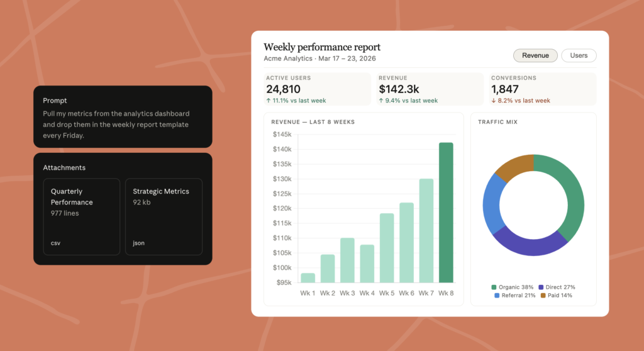The height and width of the screenshot is (351, 644).
Task: Click the Revenue $142.3k stat card
Action: 430,89
